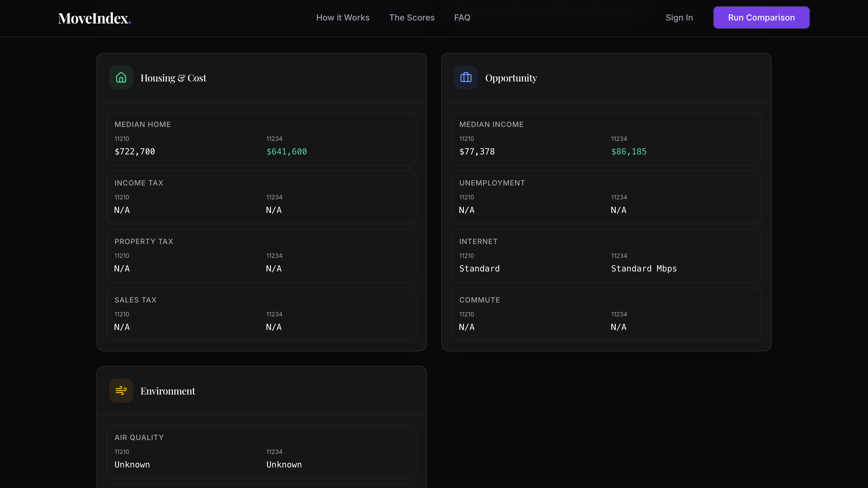Select the Air Quality card

coord(261,452)
